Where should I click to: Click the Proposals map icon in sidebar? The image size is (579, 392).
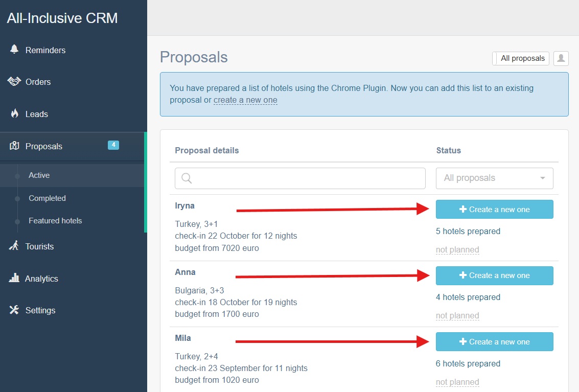click(14, 146)
